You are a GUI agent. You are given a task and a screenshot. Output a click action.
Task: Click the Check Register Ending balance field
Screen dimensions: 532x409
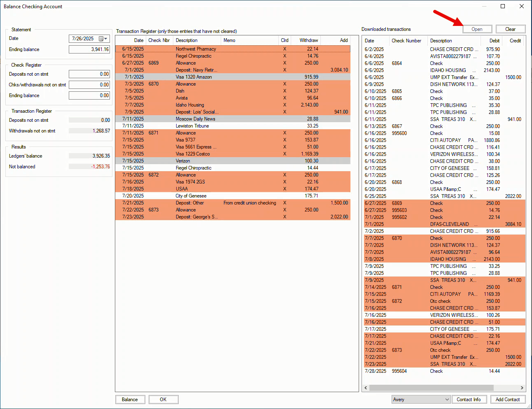pyautogui.click(x=89, y=95)
